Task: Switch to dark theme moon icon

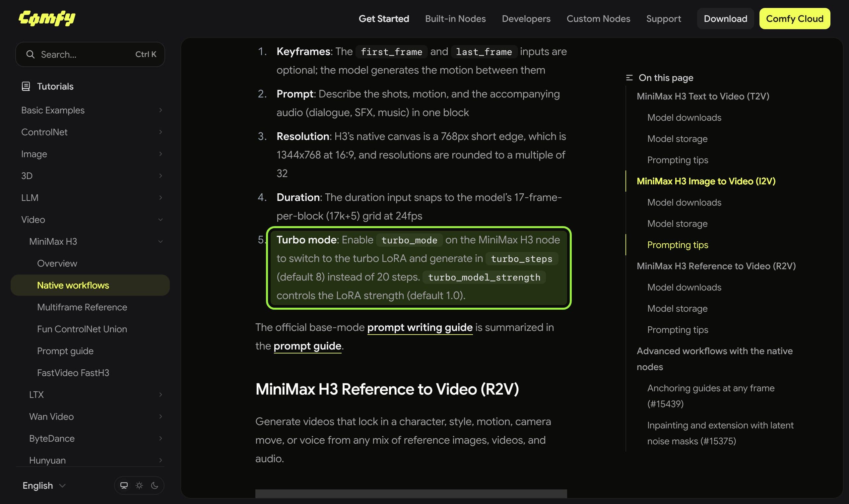Action: 155,485
